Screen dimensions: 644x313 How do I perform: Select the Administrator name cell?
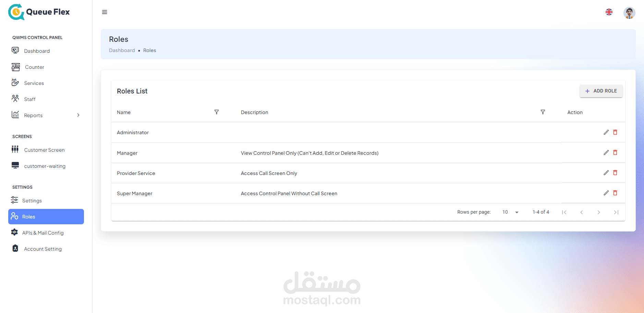point(133,133)
